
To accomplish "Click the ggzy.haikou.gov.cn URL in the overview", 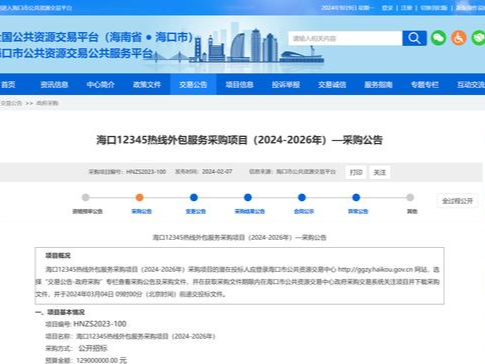I will (375, 269).
